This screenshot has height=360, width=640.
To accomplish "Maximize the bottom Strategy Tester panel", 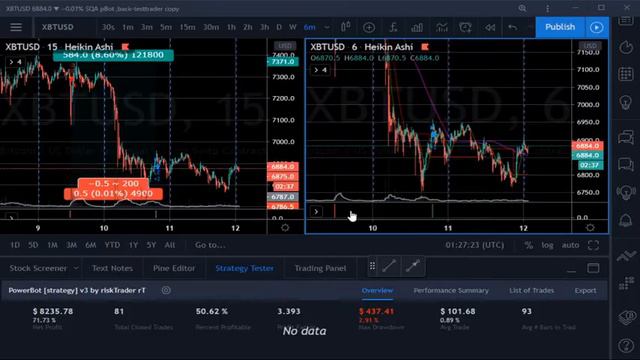I will pyautogui.click(x=593, y=268).
